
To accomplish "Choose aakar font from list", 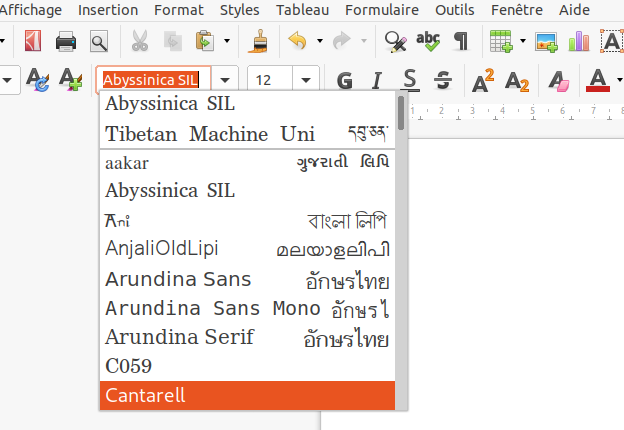I will [x=248, y=163].
